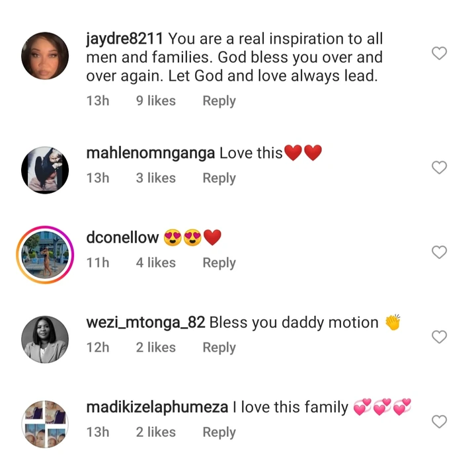Reply to wezi_mtonga_82's comment

tap(219, 347)
